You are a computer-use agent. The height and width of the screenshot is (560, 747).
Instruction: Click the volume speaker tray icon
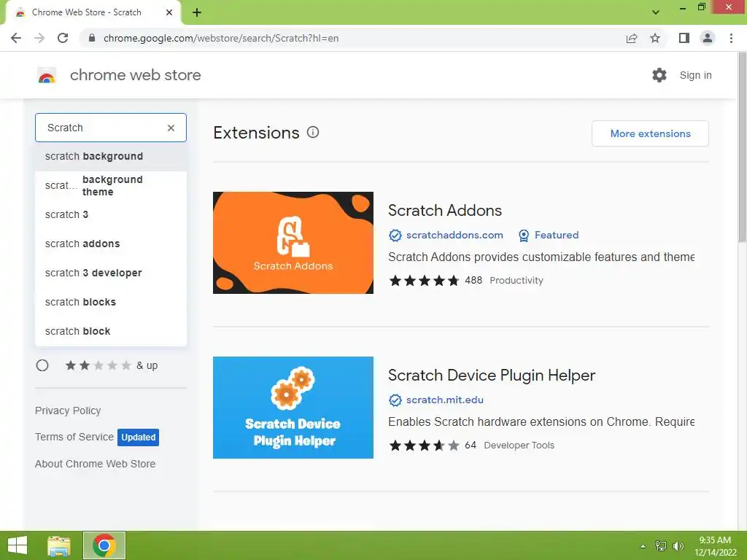[678, 546]
